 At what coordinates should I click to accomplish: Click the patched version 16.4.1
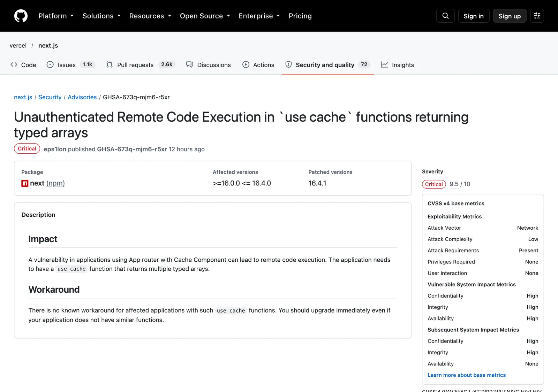(317, 183)
